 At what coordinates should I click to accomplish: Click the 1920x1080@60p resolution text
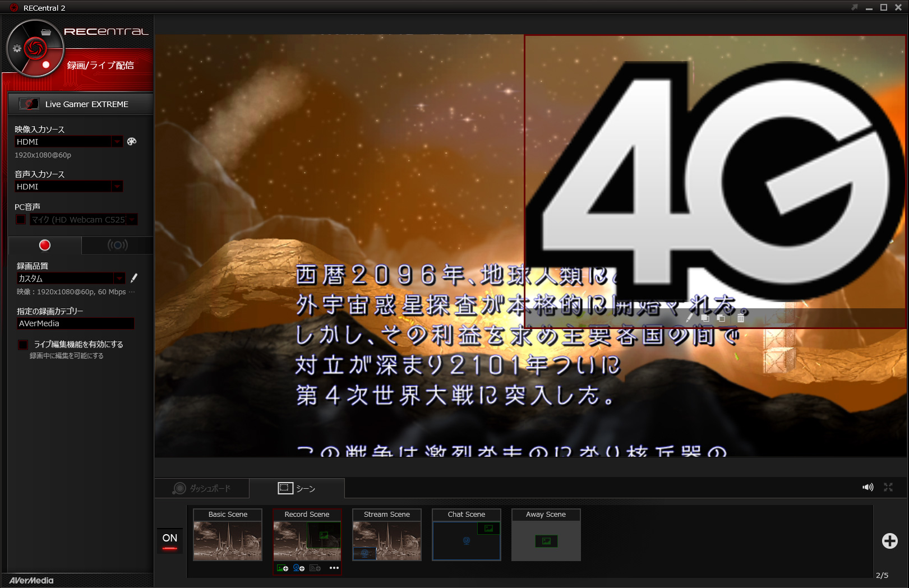[43, 155]
